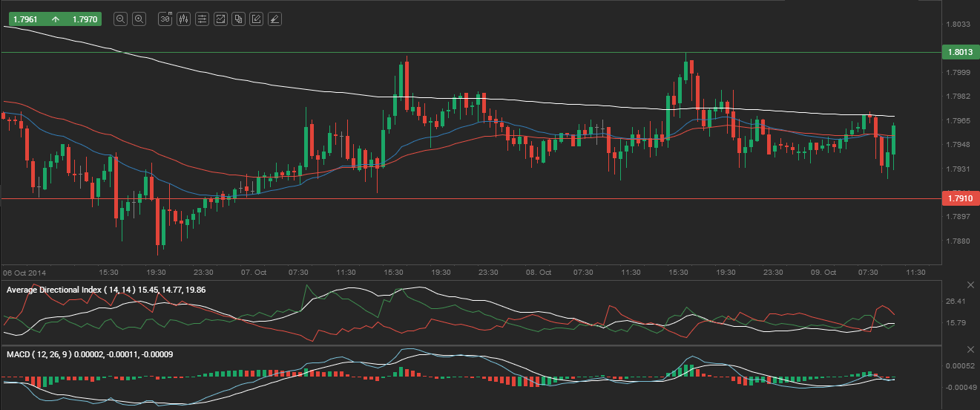Click the buy price 1.7970
The image size is (980, 410).
click(x=82, y=19)
